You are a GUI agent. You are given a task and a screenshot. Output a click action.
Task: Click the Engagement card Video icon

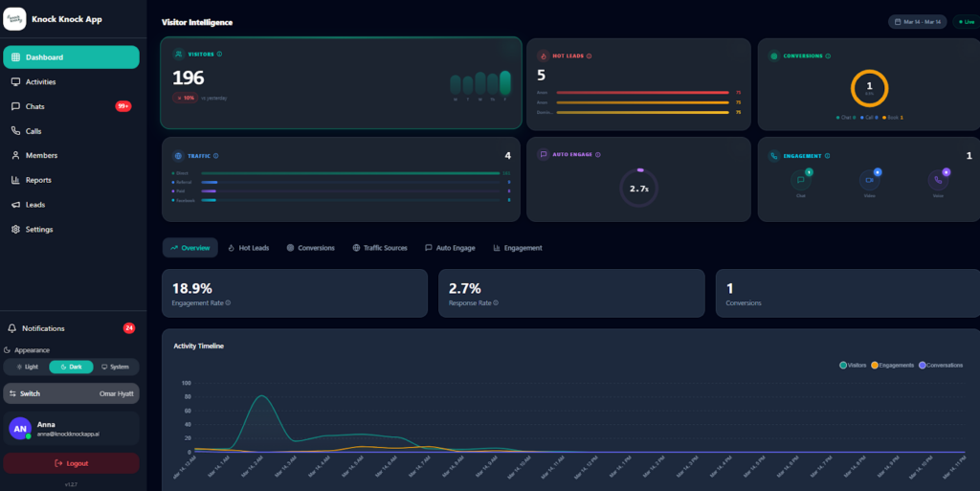870,179
